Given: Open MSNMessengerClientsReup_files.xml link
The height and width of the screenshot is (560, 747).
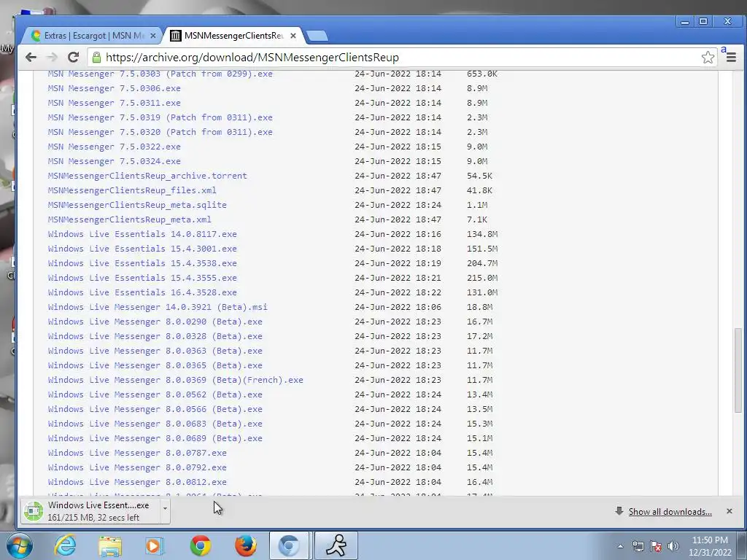Looking at the screenshot, I should tap(132, 190).
